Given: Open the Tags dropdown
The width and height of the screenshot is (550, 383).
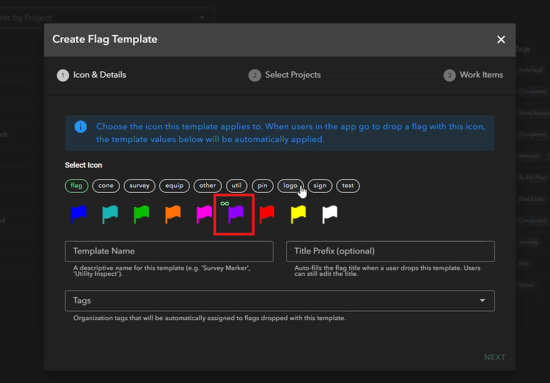Looking at the screenshot, I should point(280,301).
